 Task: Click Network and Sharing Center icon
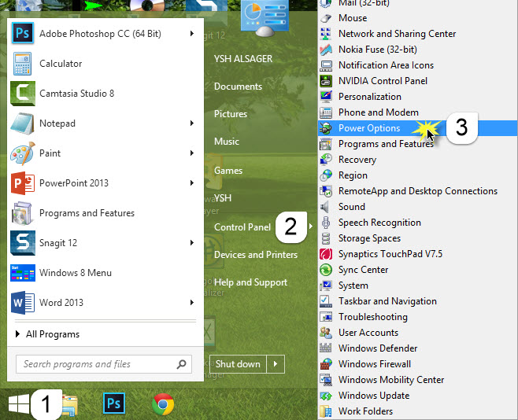[326, 34]
